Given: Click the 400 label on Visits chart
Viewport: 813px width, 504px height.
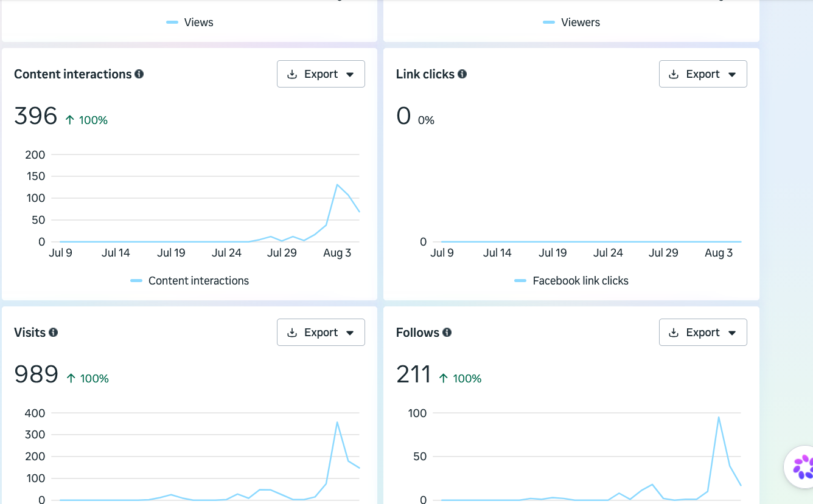Looking at the screenshot, I should click(35, 413).
